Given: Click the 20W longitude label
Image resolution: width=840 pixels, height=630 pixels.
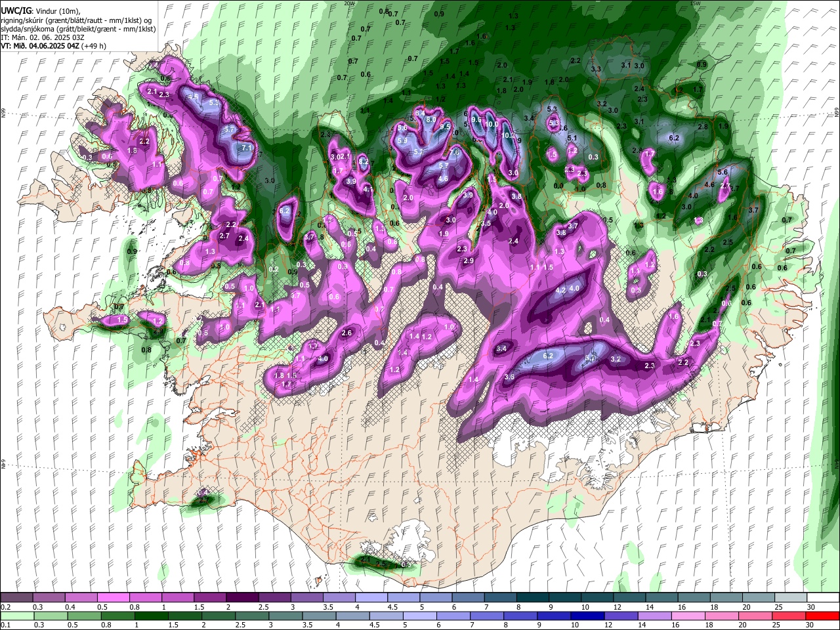Looking at the screenshot, I should click(x=349, y=3).
